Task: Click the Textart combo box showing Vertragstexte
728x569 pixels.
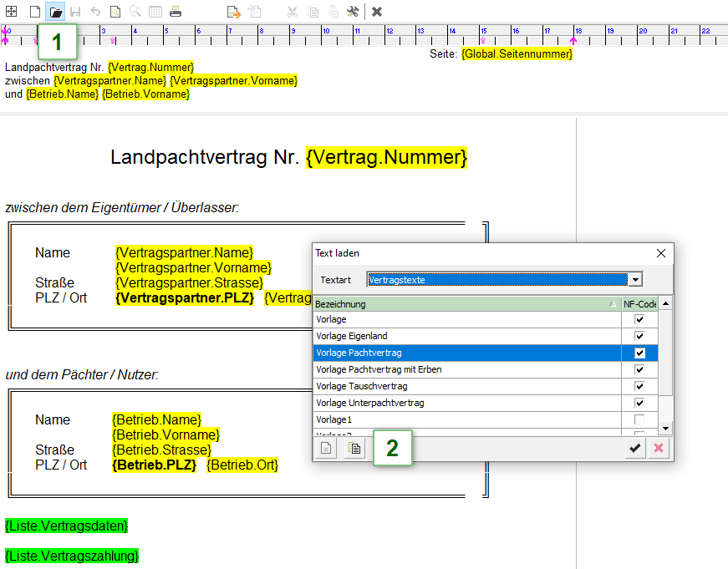Action: point(497,280)
